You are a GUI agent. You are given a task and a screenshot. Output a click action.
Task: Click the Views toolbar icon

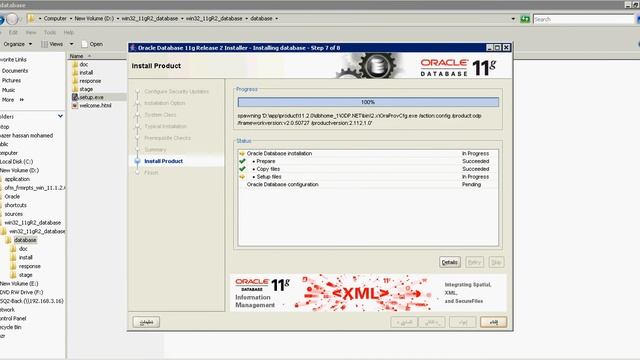click(44, 44)
